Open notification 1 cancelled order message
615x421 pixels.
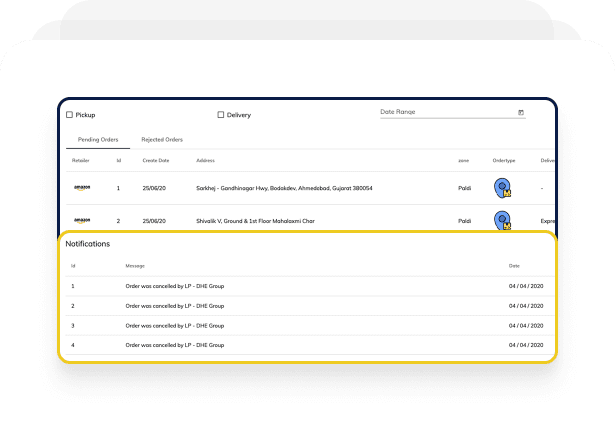click(x=175, y=286)
